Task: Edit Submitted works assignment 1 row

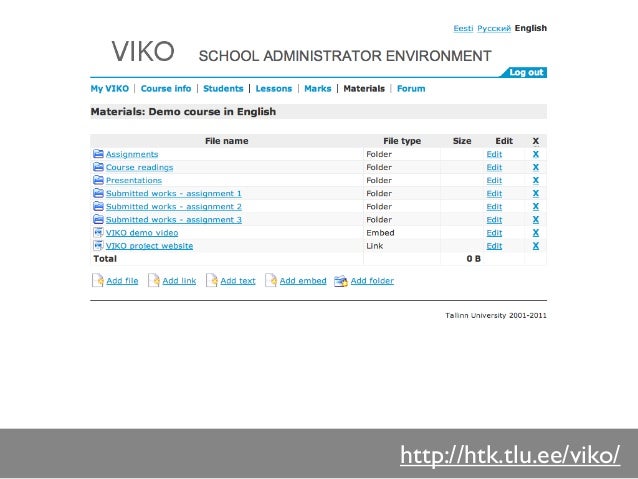Action: (x=494, y=193)
